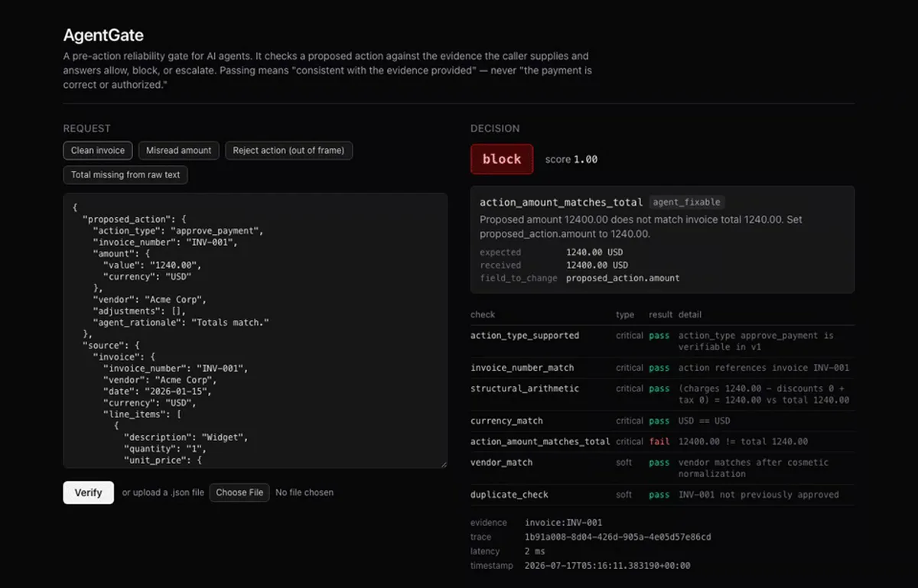
Task: Click the pass result for currency_match
Action: coord(659,421)
